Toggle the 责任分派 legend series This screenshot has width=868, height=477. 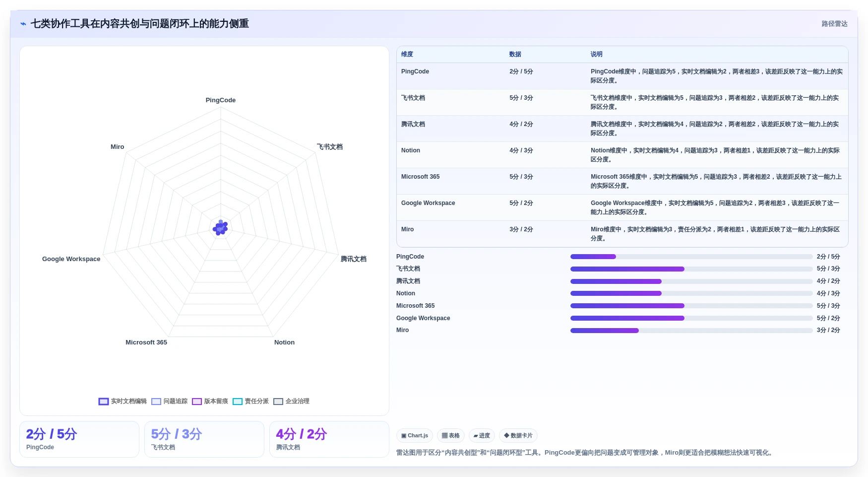[x=251, y=401]
